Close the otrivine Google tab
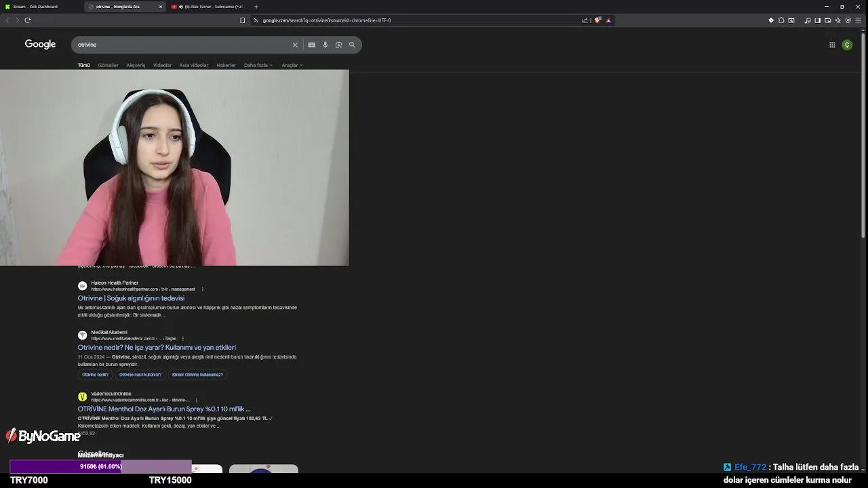This screenshot has height=488, width=868. coord(161,7)
